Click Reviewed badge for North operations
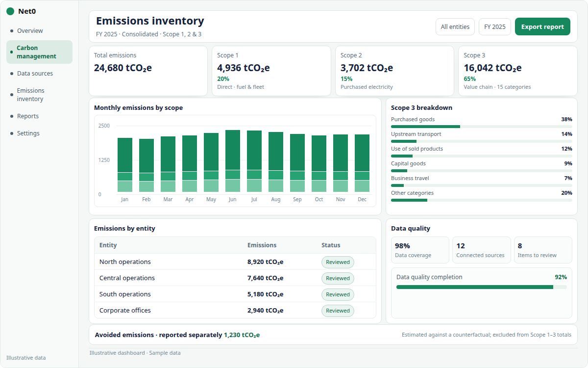Viewport: 588px width, 368px height. coord(338,262)
